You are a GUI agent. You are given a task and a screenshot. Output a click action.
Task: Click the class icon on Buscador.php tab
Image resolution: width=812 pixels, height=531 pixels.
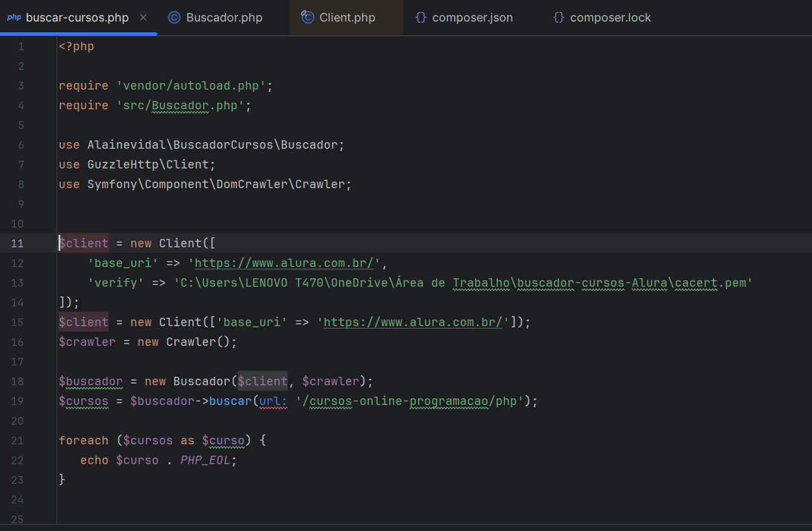(174, 17)
